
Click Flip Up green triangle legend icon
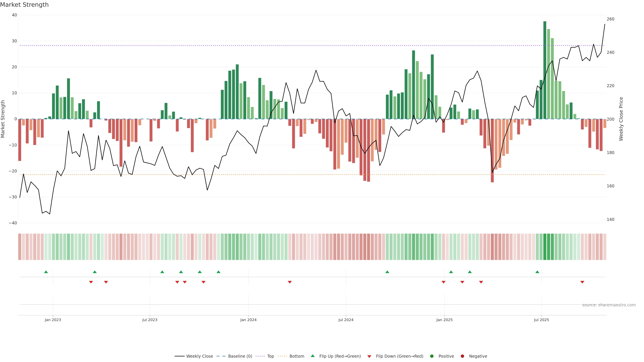(x=312, y=356)
